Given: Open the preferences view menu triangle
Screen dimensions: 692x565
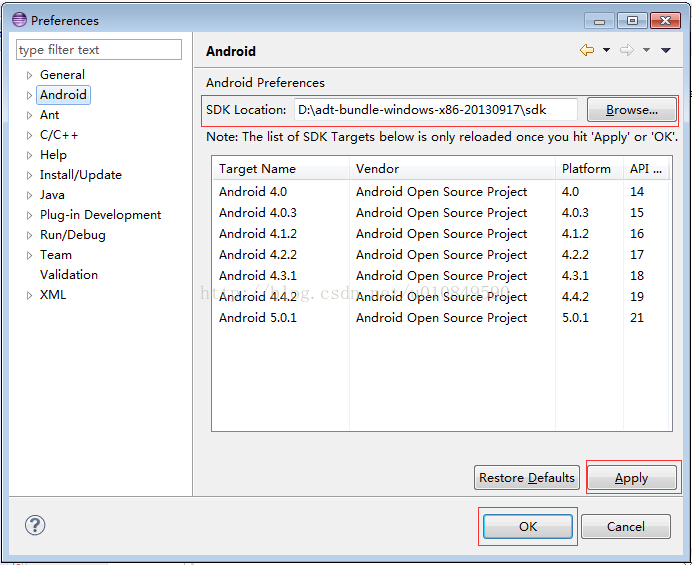Looking at the screenshot, I should point(666,50).
